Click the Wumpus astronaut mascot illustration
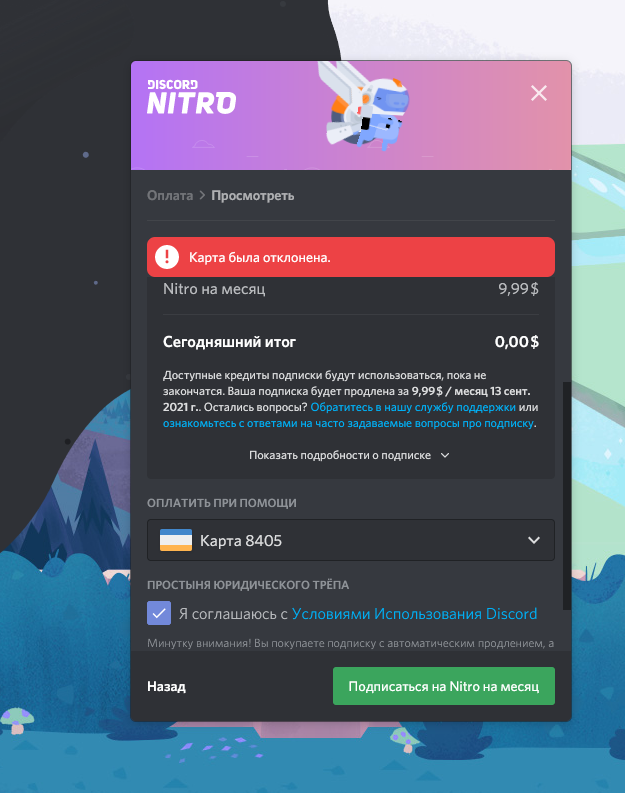625x793 pixels. coord(363,105)
